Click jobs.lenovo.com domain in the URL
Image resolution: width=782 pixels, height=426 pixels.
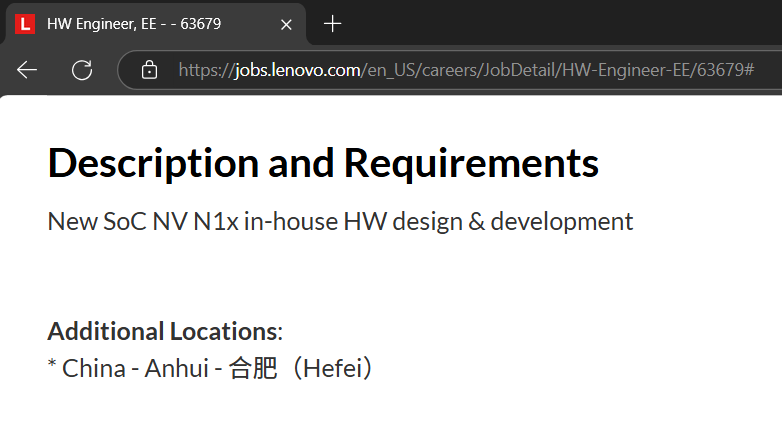(297, 70)
